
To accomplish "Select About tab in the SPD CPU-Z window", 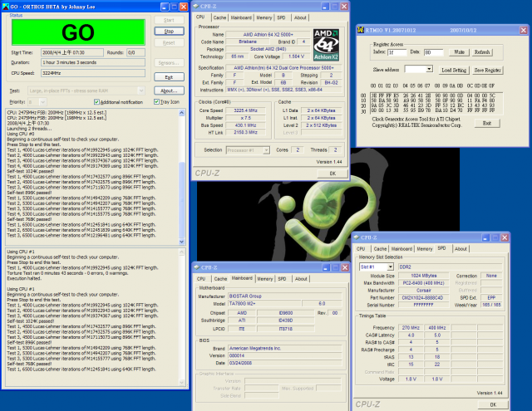I will (x=461, y=249).
